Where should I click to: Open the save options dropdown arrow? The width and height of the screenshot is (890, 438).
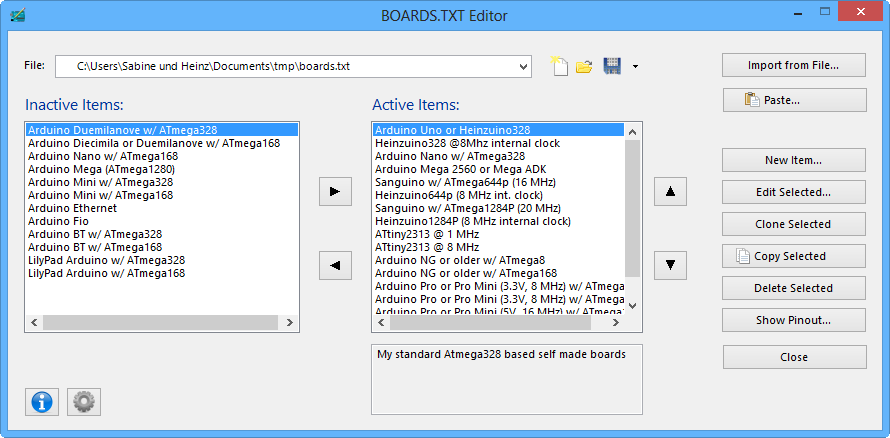(x=635, y=67)
